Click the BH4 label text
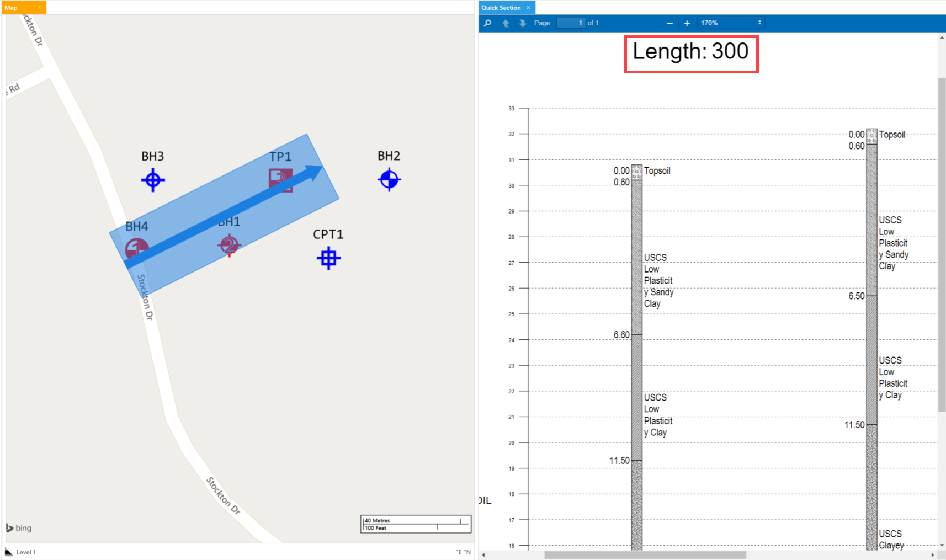The image size is (946, 560). point(137,226)
